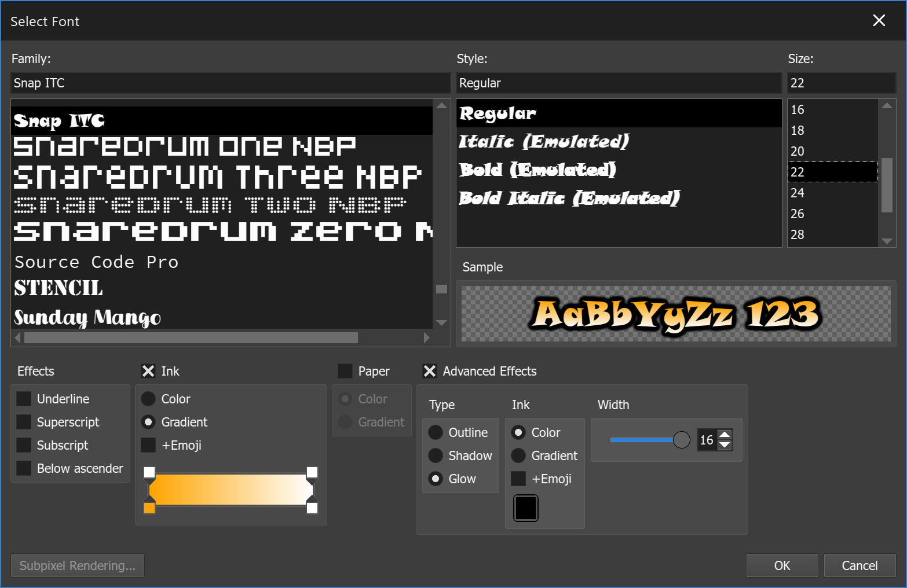Close the Select Font dialog

tap(879, 21)
